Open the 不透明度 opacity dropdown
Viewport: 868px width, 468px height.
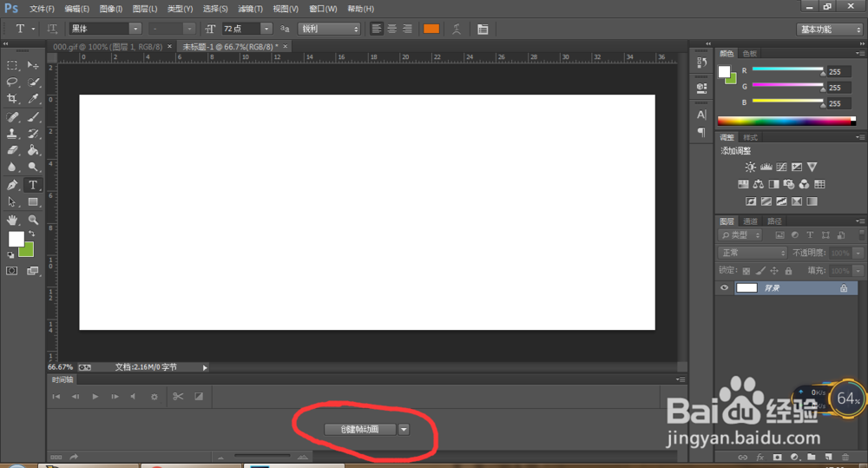[x=858, y=254]
